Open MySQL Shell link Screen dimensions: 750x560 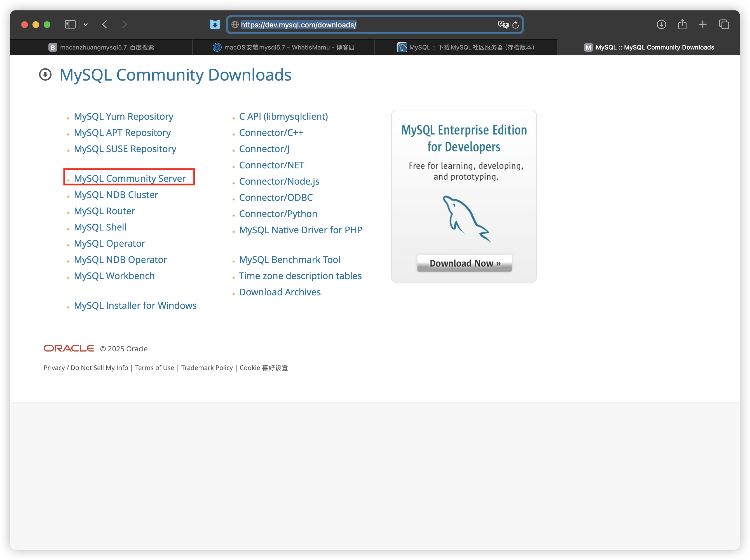[x=100, y=227]
